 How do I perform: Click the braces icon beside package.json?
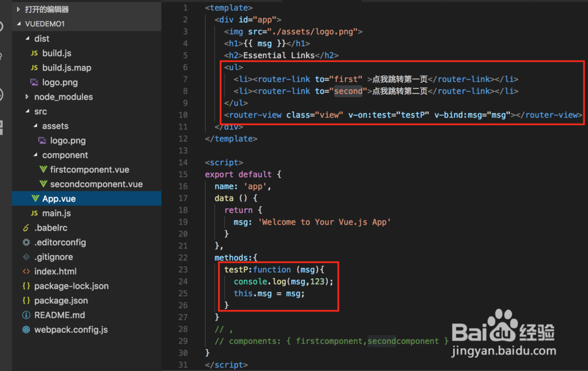pyautogui.click(x=26, y=300)
